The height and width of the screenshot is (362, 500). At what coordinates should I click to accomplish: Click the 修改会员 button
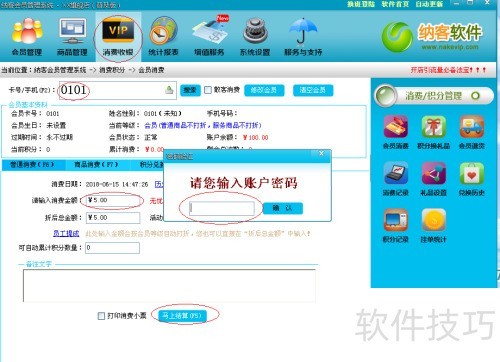click(x=264, y=90)
